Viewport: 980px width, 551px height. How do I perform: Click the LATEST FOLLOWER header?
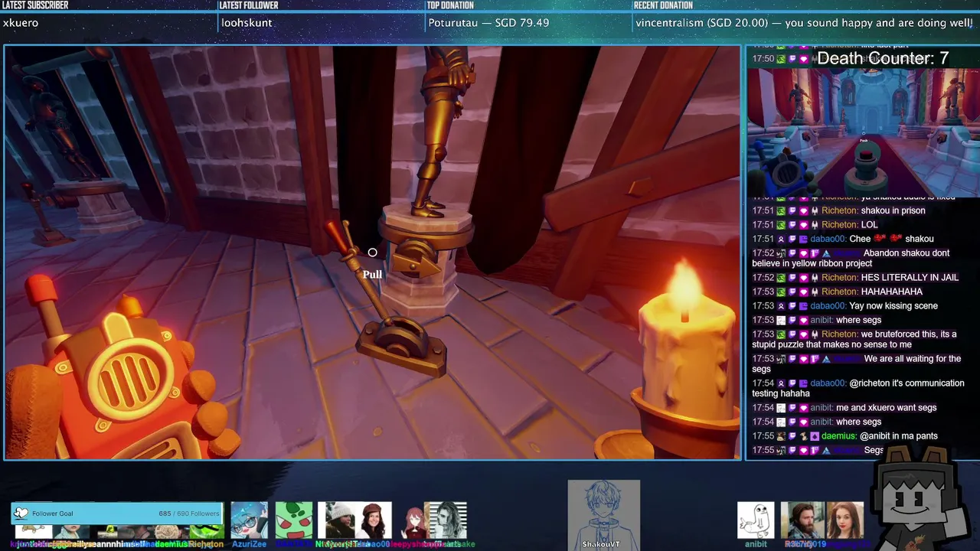[249, 5]
